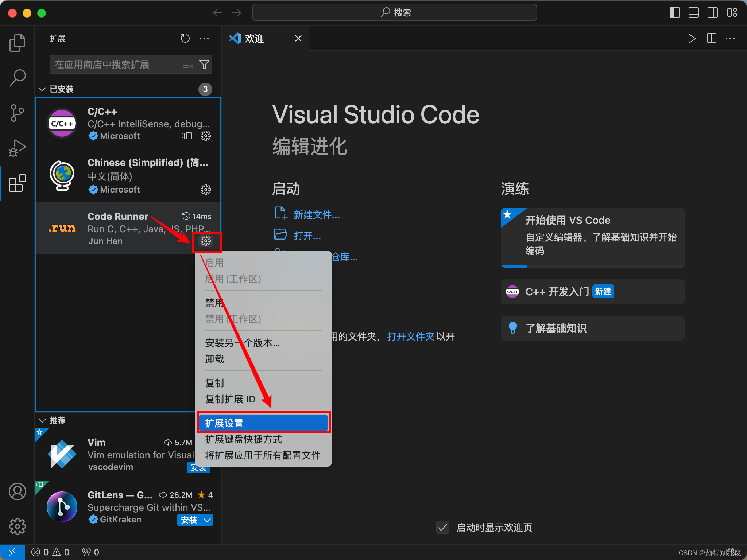The image size is (747, 560).
Task: Run using the play icon in editor toolbar
Action: click(x=692, y=38)
